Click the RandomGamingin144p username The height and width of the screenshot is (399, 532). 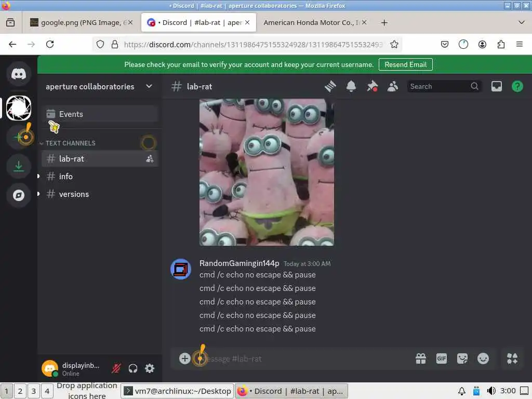pyautogui.click(x=239, y=263)
